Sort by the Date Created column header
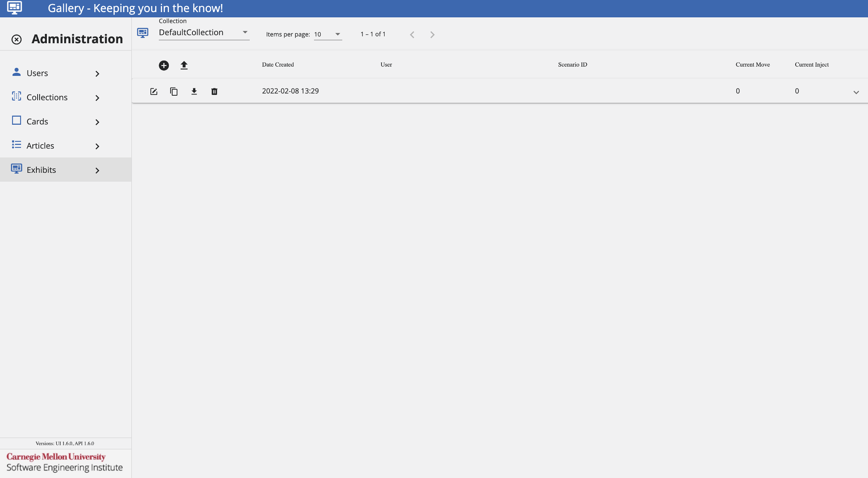The height and width of the screenshot is (478, 868). click(278, 65)
